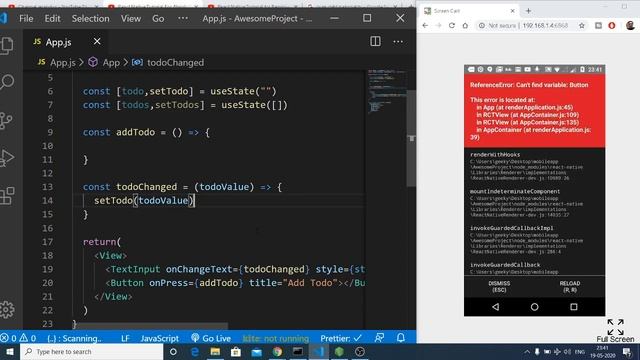The width and height of the screenshot is (640, 360).
Task: Open the Explorer view in the activity bar
Action: [x=7, y=45]
